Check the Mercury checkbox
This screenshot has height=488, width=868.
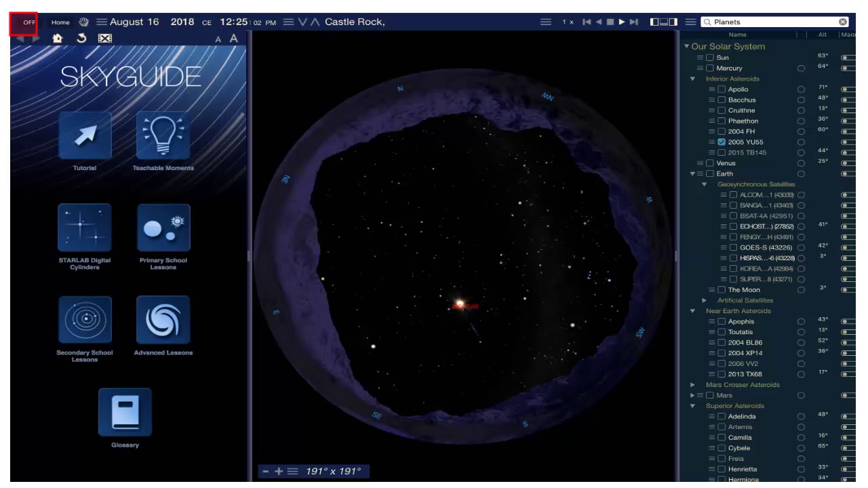pyautogui.click(x=710, y=68)
